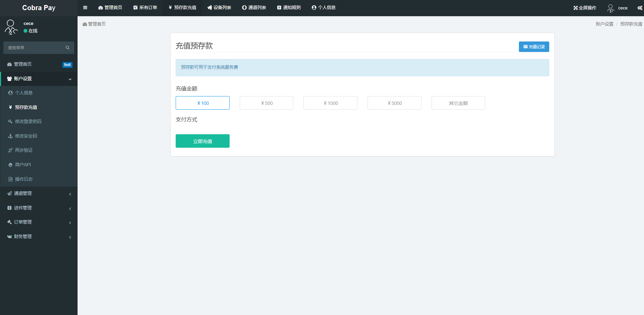Select the ¥500 recharge amount
Screen dimensions: 644x315
266,103
